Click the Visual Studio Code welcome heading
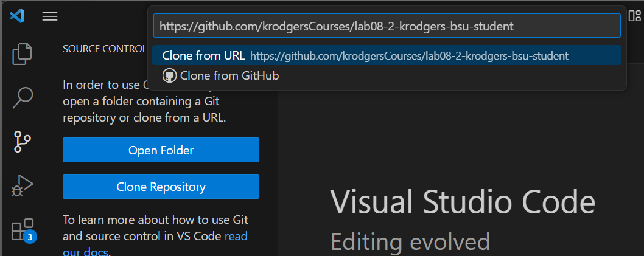644x256 pixels. [x=463, y=201]
